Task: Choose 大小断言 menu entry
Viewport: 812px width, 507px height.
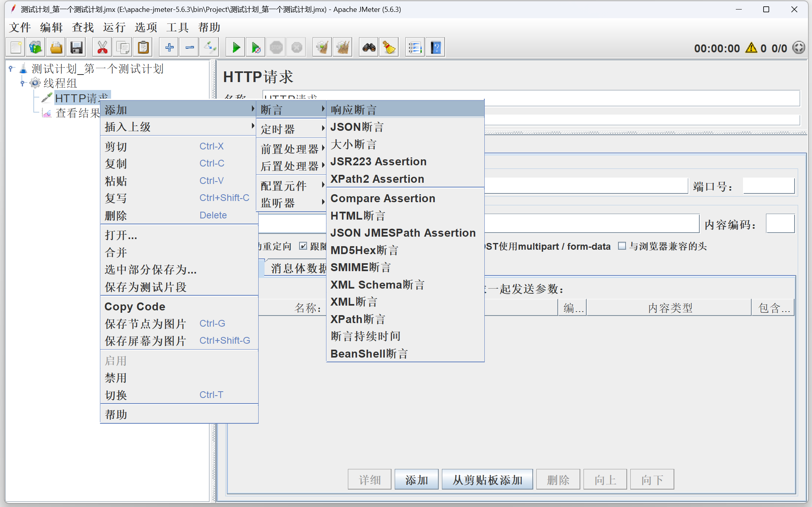Action: [x=405, y=144]
